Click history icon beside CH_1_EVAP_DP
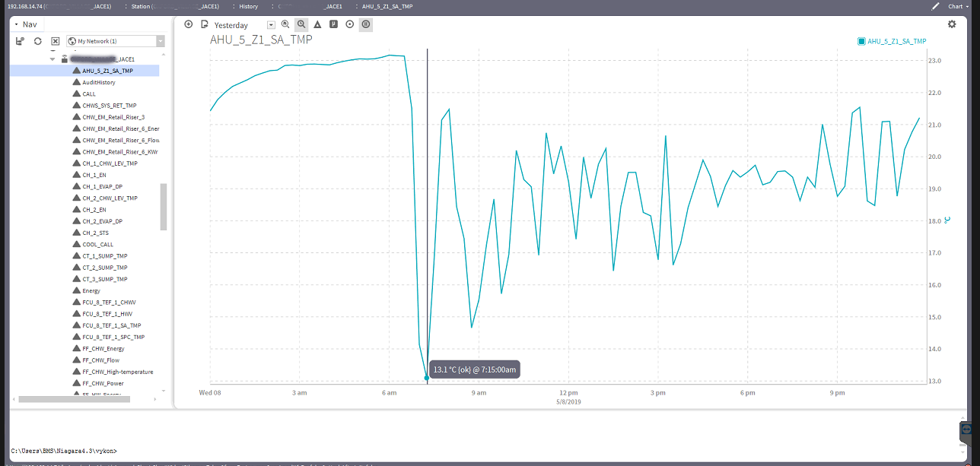The height and width of the screenshot is (466, 980). [x=76, y=186]
